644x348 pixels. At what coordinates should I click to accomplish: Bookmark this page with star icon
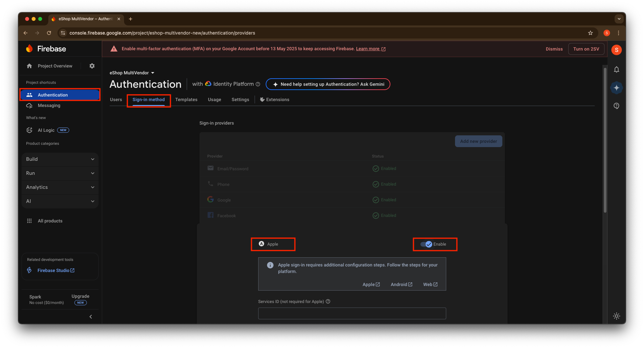point(590,33)
